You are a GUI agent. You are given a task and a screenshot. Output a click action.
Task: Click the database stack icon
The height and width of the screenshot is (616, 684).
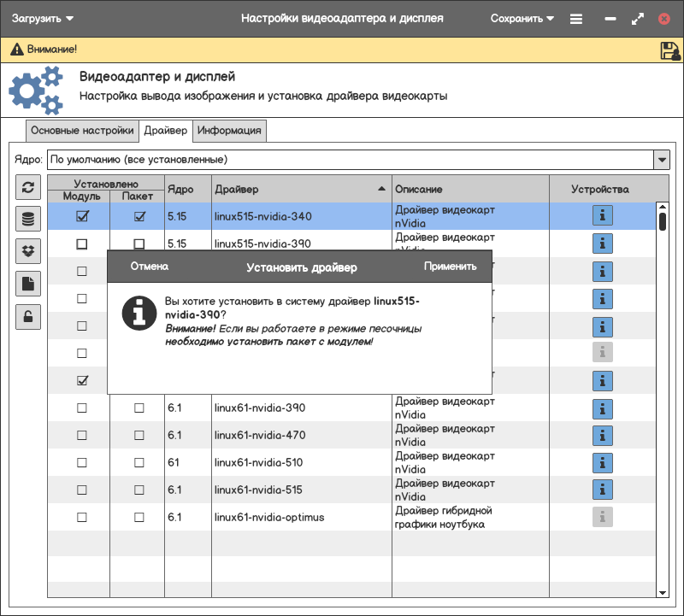click(x=28, y=220)
